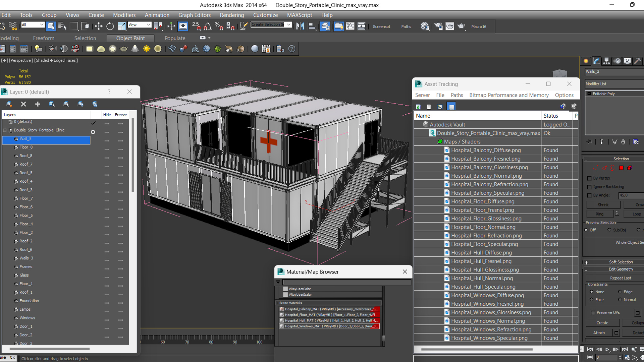The image size is (644, 362).
Task: Collapse the Selection rollout
Action: [586, 159]
